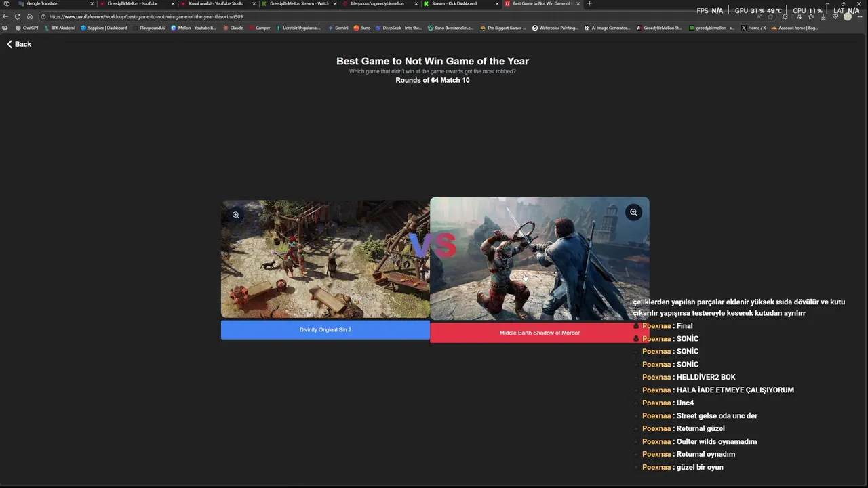
Task: Open greedybirmellon - s... bookmark
Action: click(711, 28)
